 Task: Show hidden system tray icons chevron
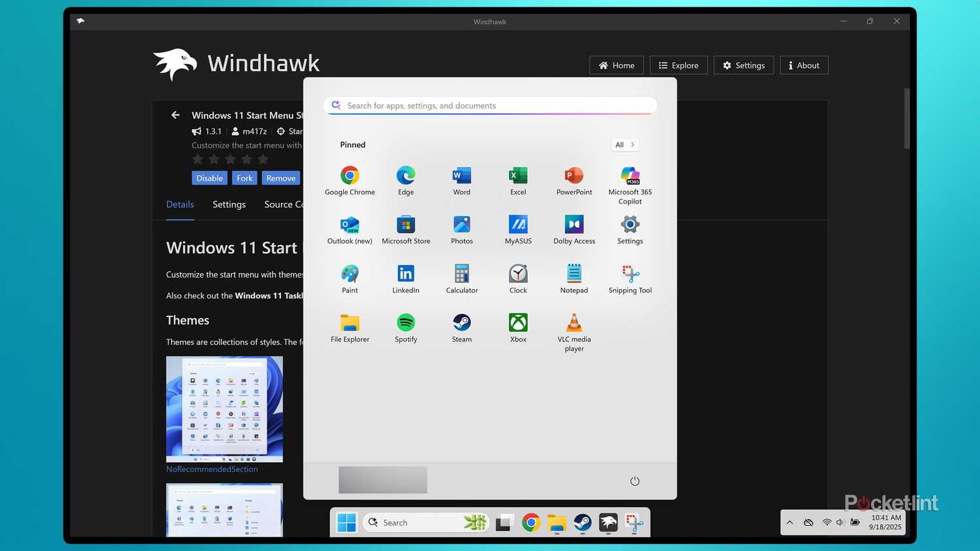[790, 522]
